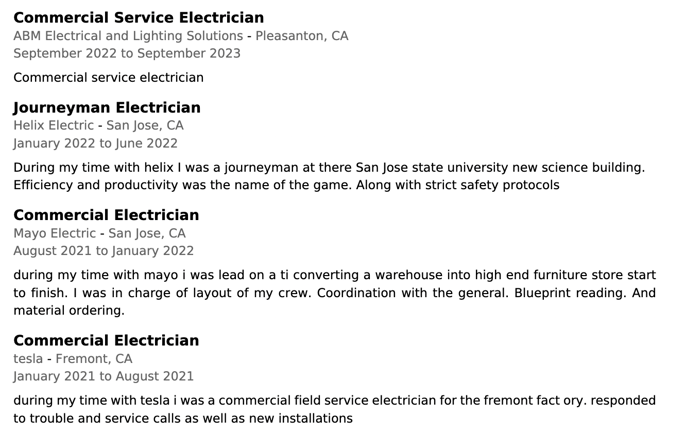This screenshot has height=436, width=685.
Task: Select the Journeyman Electrician heading
Action: (x=107, y=107)
